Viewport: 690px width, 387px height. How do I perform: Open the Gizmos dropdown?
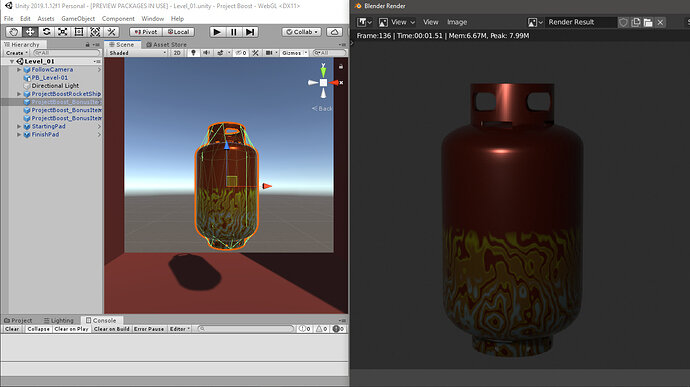pyautogui.click(x=294, y=53)
